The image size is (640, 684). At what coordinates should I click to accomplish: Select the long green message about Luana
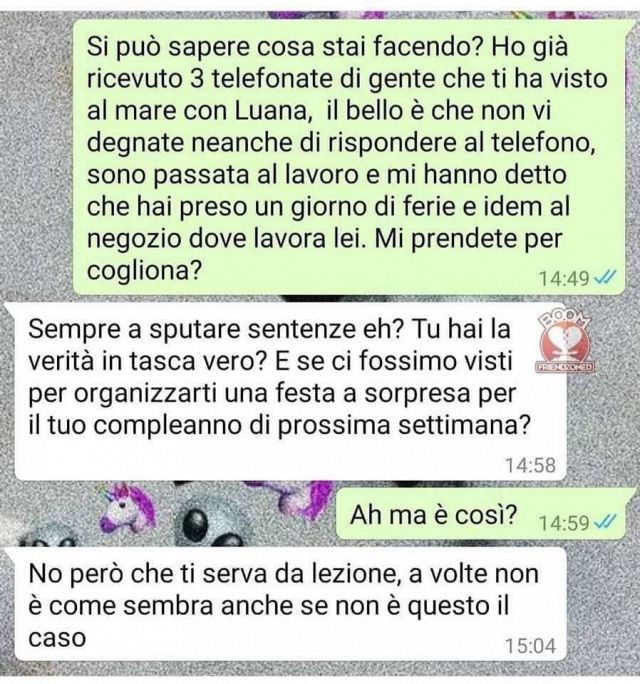coord(349,157)
